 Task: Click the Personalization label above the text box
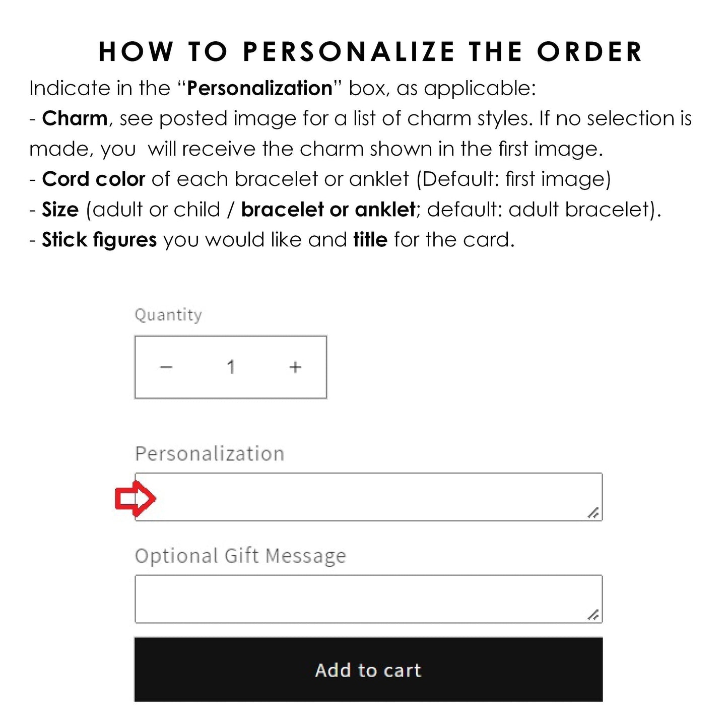(210, 454)
